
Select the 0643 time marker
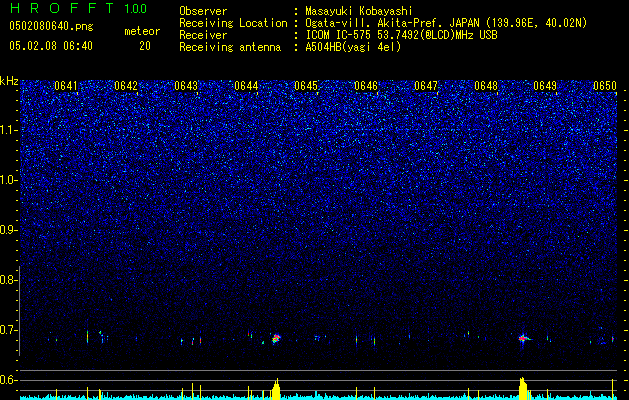click(x=186, y=86)
